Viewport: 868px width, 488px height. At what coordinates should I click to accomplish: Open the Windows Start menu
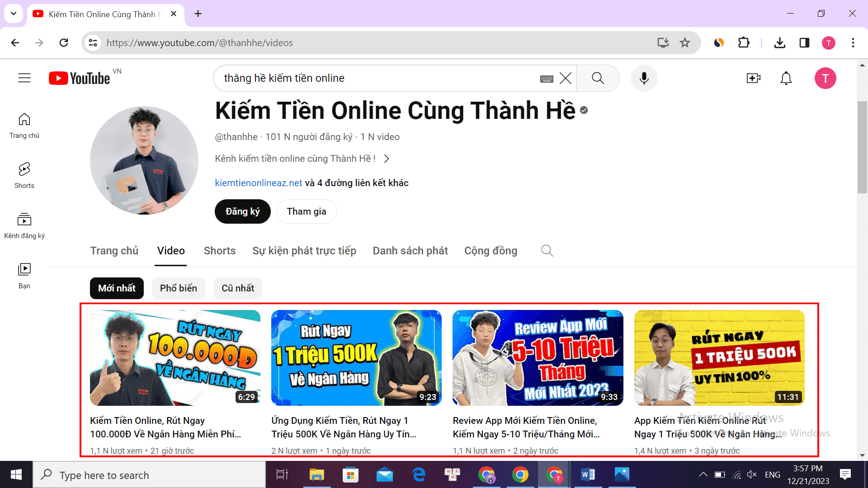tap(16, 474)
